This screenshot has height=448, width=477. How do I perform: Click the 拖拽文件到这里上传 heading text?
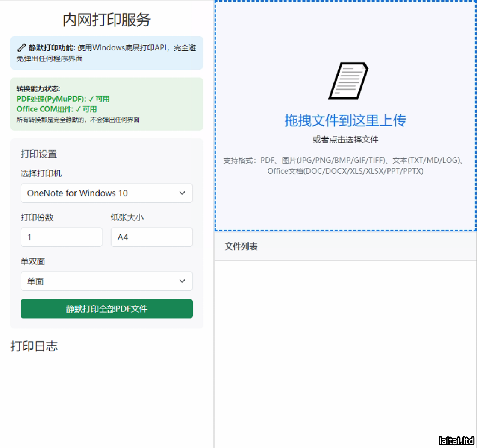click(345, 121)
